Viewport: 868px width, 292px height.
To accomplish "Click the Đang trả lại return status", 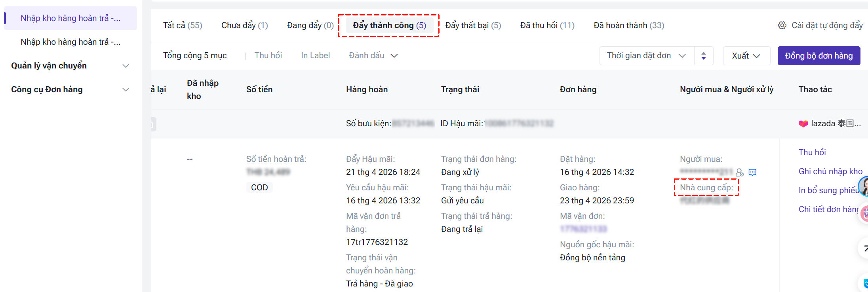I will tap(462, 229).
